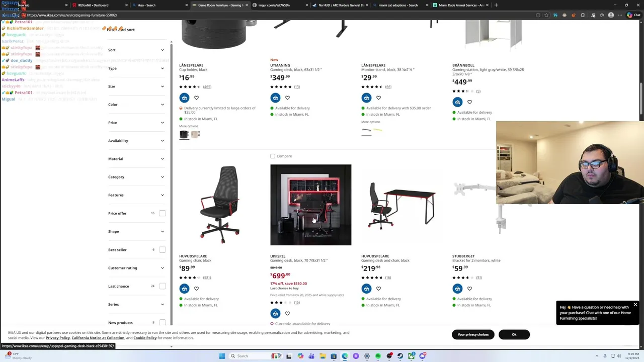Image resolution: width=644 pixels, height=362 pixels.
Task: Favorite the STUBBERGET bracket
Action: (x=469, y=289)
